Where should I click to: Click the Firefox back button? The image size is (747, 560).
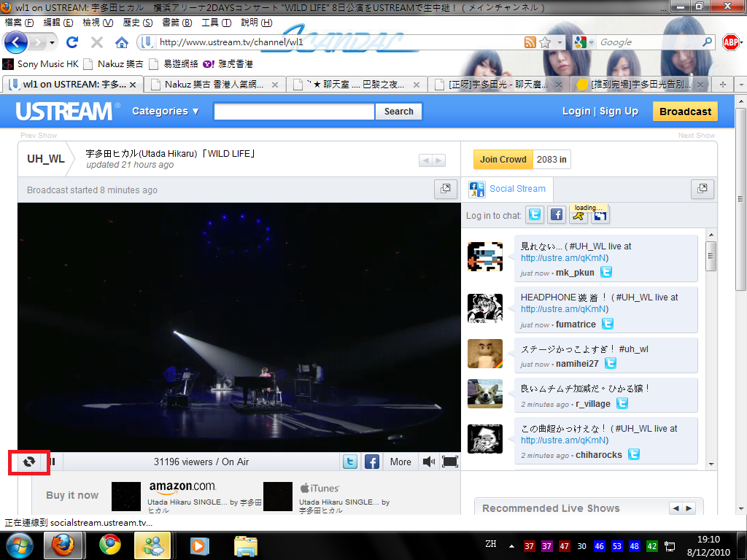pyautogui.click(x=15, y=42)
